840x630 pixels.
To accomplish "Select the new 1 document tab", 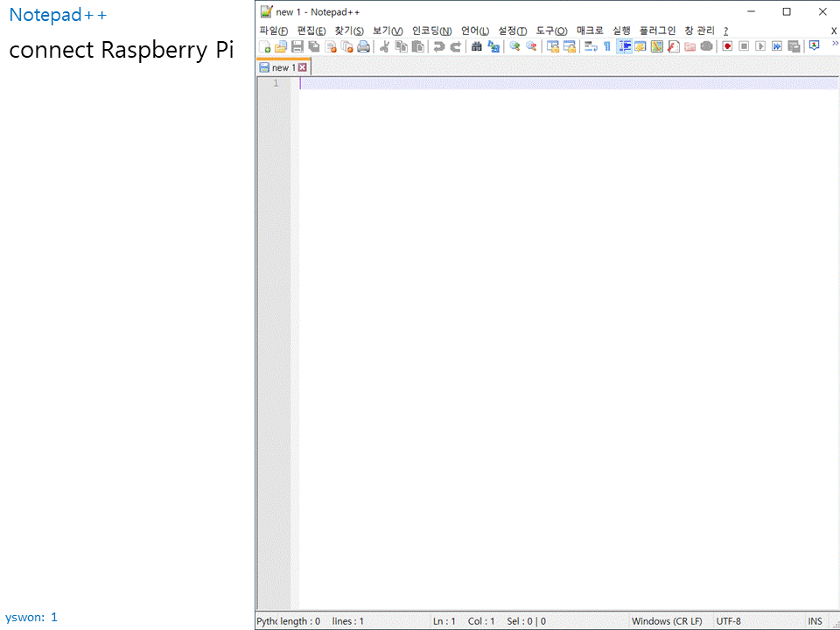I will pyautogui.click(x=283, y=67).
